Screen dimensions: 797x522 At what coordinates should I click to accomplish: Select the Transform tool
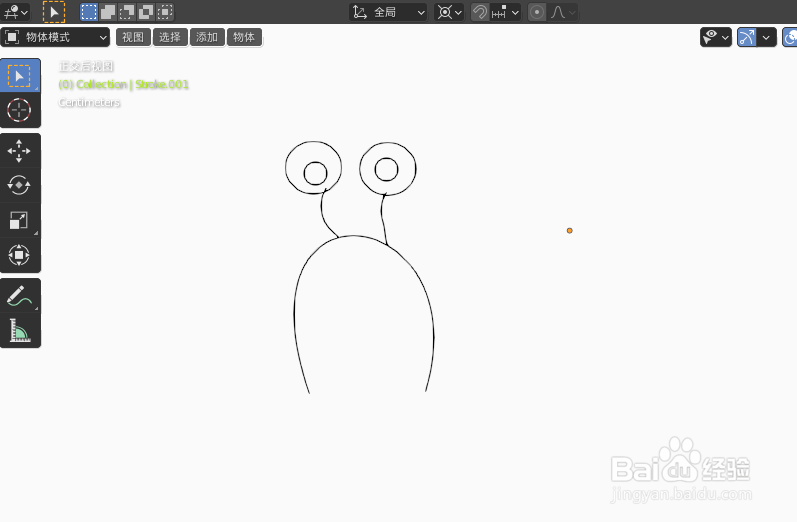click(x=19, y=255)
